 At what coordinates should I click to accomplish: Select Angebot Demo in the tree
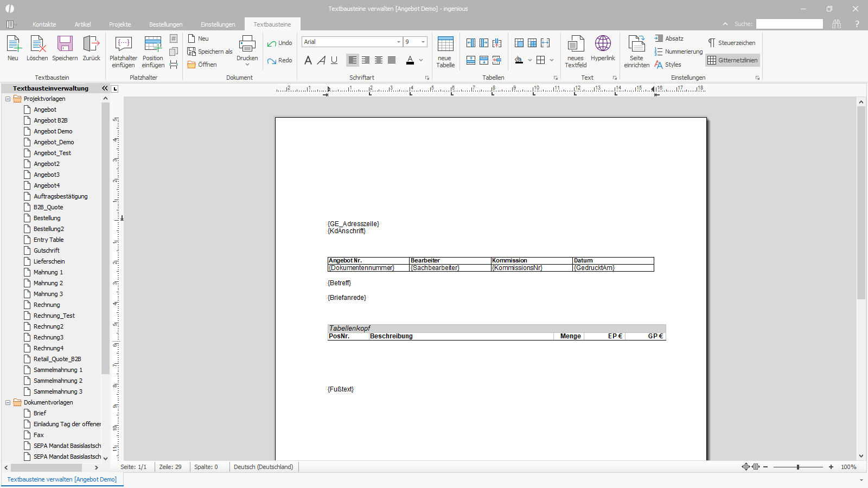53,131
